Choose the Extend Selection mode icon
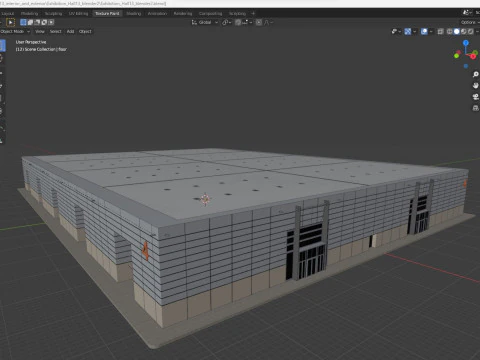The image size is (480, 360). click(30, 22)
